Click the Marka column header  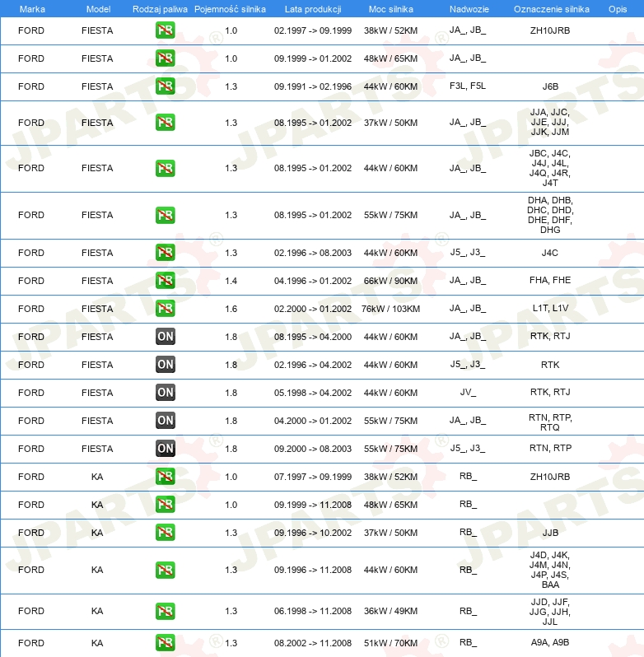(x=32, y=9)
